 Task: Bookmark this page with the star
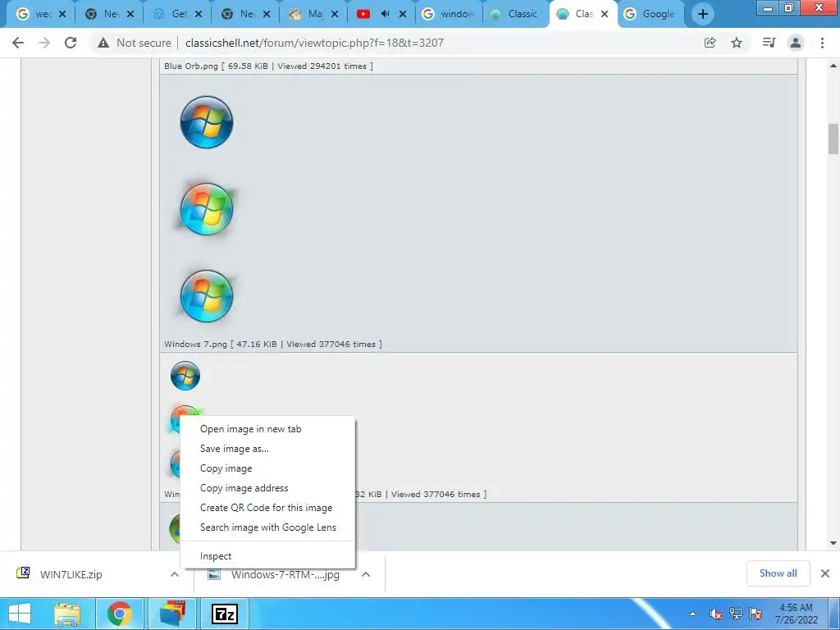[737, 43]
